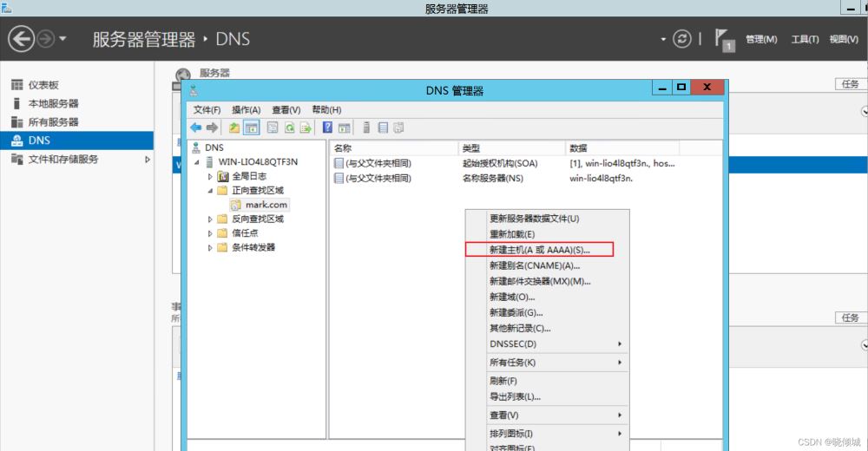Click the grey Forward arrow in DNS Manager toolbar
The height and width of the screenshot is (451, 868).
[212, 127]
